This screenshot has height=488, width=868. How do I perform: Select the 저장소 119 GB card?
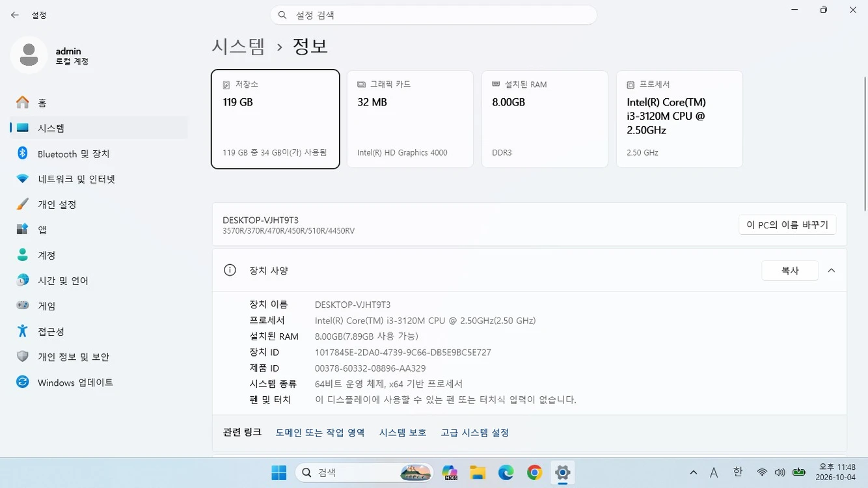coord(275,119)
